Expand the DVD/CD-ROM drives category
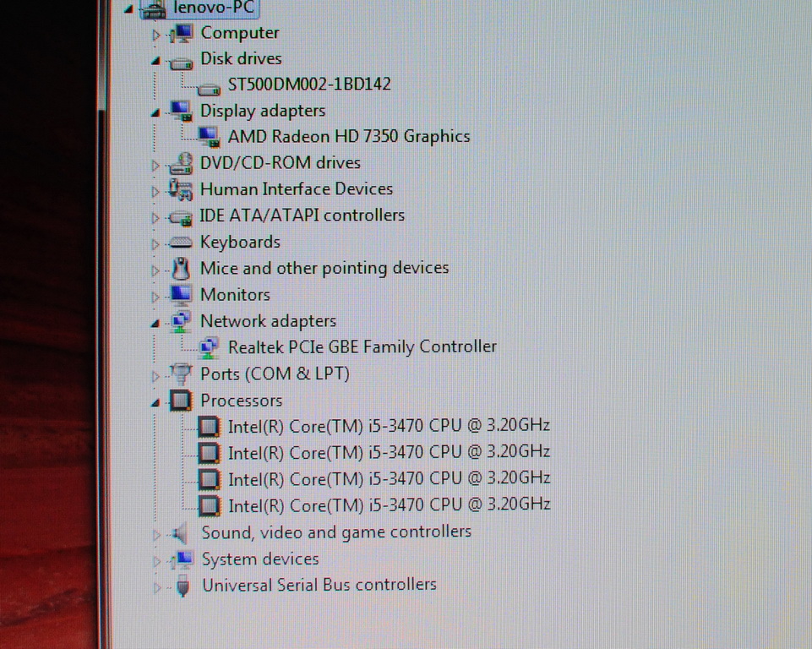Viewport: 812px width, 649px height. 155,166
